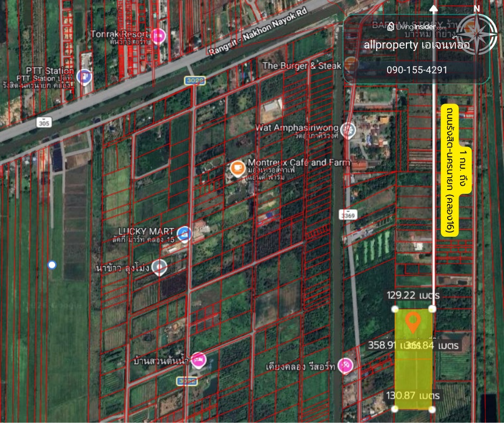Open the เคียงคลอง รีสอร์ท text label
Image resolution: width=504 pixels, height=423 pixels.
301,366
